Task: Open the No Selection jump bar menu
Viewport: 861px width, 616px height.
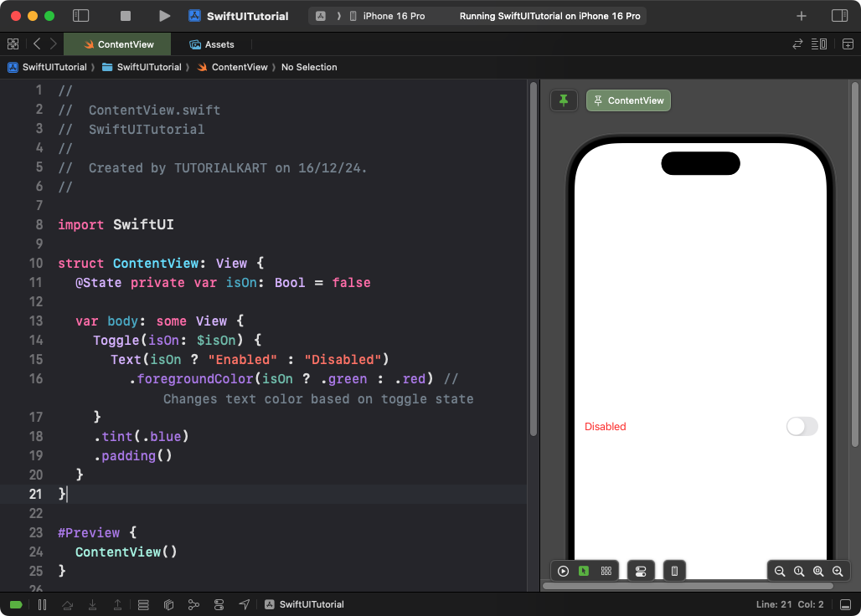Action: (x=309, y=67)
